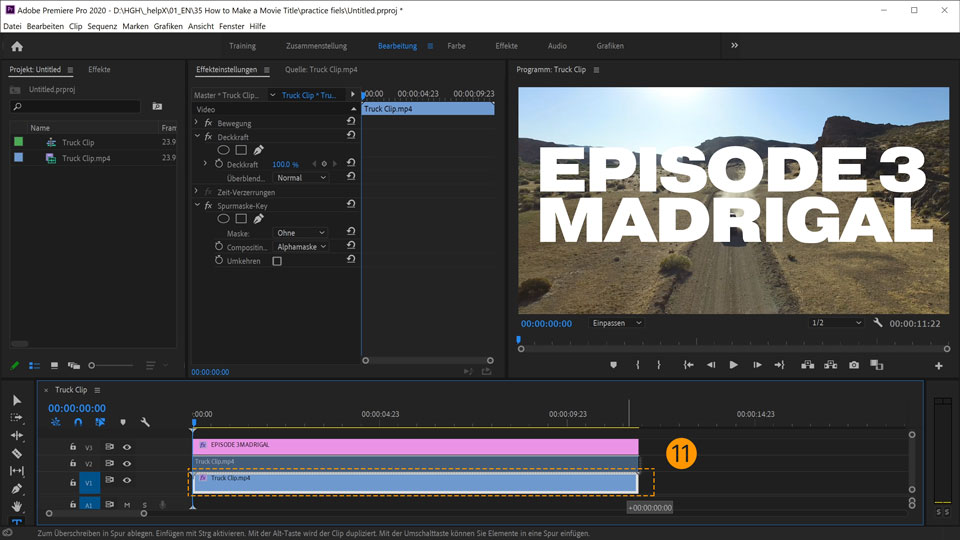Hide track V3 with eye icon

click(x=127, y=447)
